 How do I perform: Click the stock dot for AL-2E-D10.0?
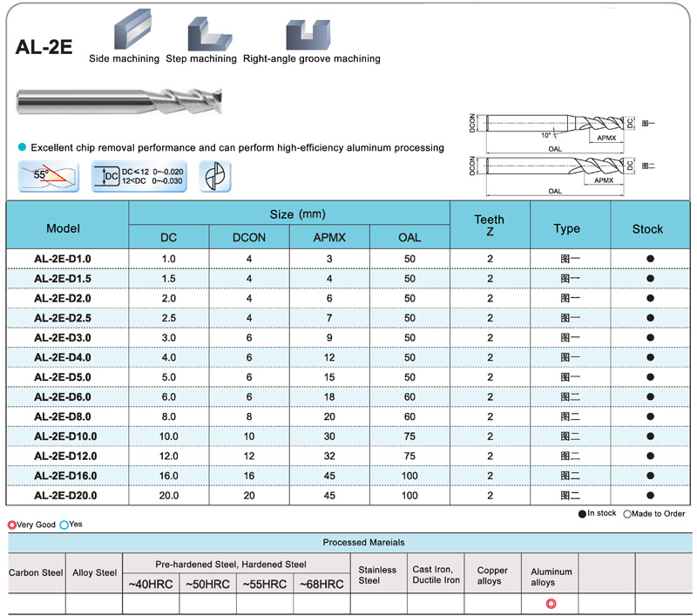point(650,437)
